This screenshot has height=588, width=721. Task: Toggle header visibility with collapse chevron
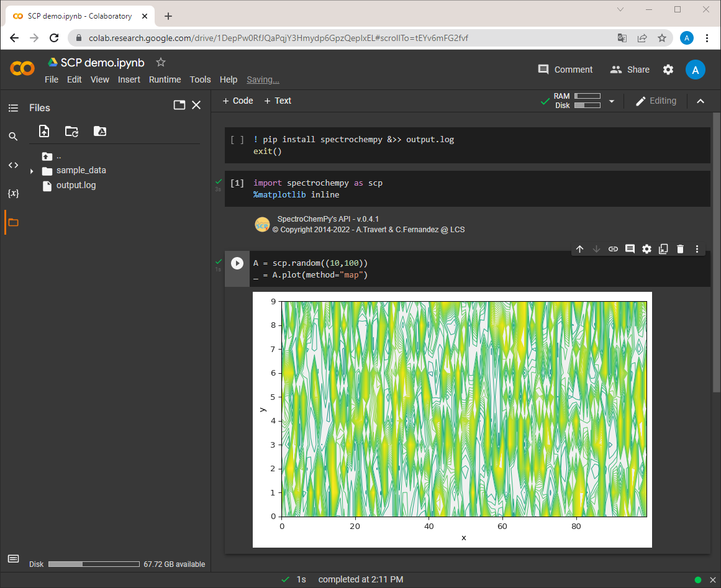[x=701, y=101]
